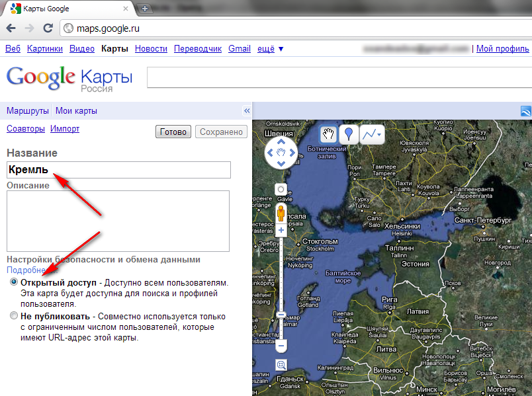Image resolution: width=532 pixels, height=396 pixels.
Task: Zoom out with the minus button
Action: pos(281,346)
